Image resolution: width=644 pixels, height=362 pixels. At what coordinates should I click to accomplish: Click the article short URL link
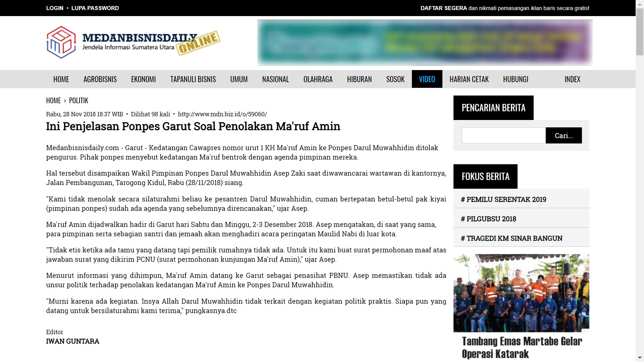(222, 114)
